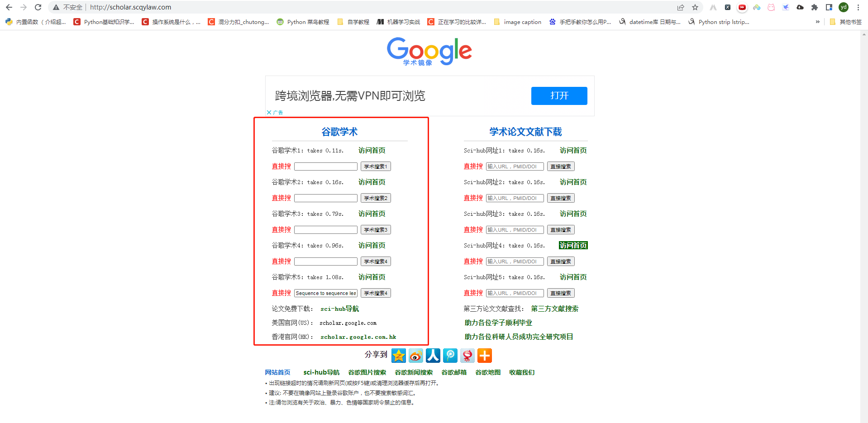Click 学术搜索4 button beside Sequence query
This screenshot has width=868, height=423.
pos(376,293)
